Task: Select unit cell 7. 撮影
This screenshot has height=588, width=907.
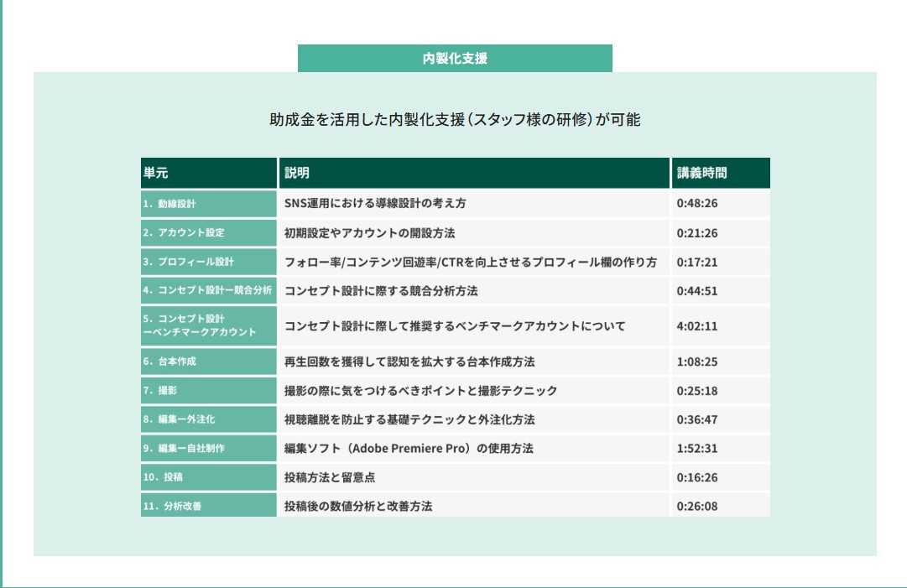Action: click(x=209, y=390)
